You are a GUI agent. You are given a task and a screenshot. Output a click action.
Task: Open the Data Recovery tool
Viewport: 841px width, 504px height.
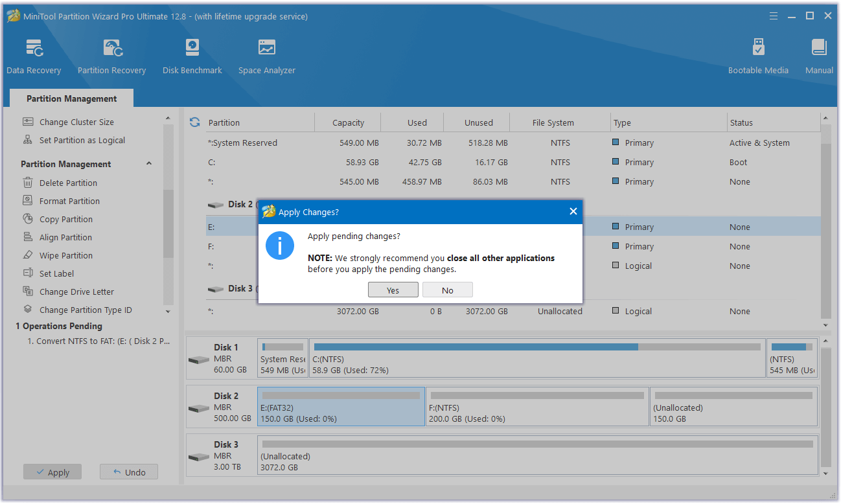(x=34, y=56)
